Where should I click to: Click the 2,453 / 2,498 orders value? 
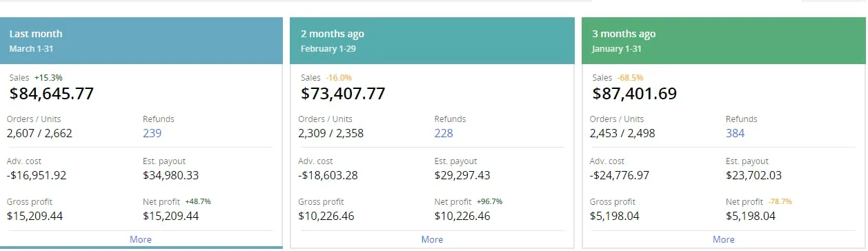[x=622, y=133]
